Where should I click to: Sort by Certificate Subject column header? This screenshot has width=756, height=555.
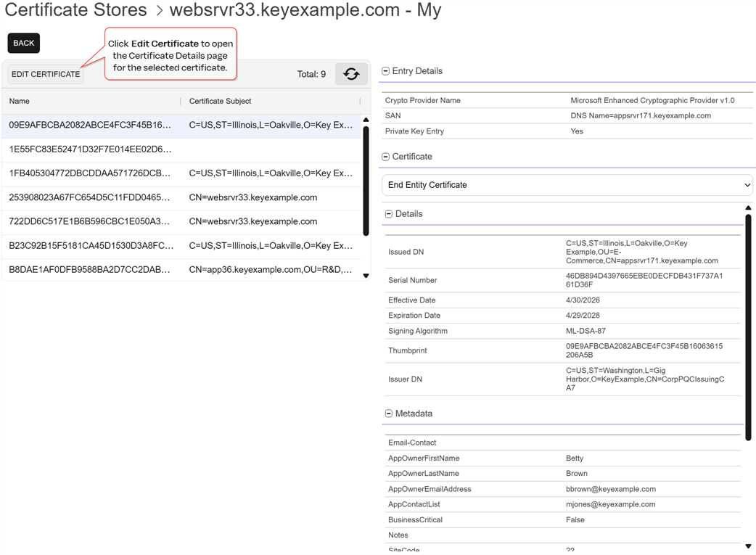[220, 102]
